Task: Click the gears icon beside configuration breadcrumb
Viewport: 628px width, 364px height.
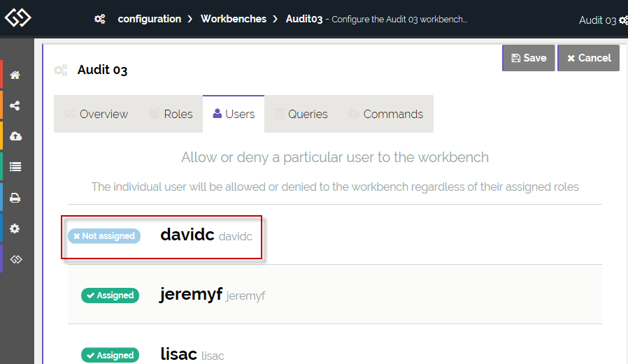Action: coord(100,19)
